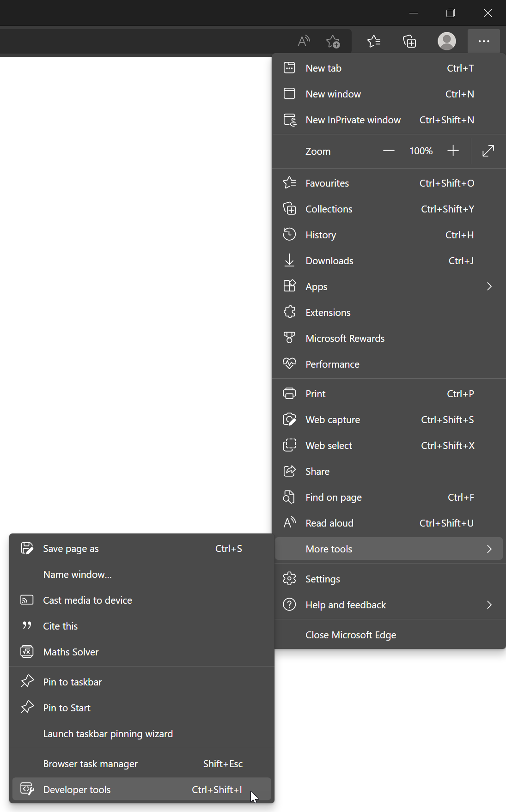Click the Shift+Esc shortcut label

click(x=223, y=764)
